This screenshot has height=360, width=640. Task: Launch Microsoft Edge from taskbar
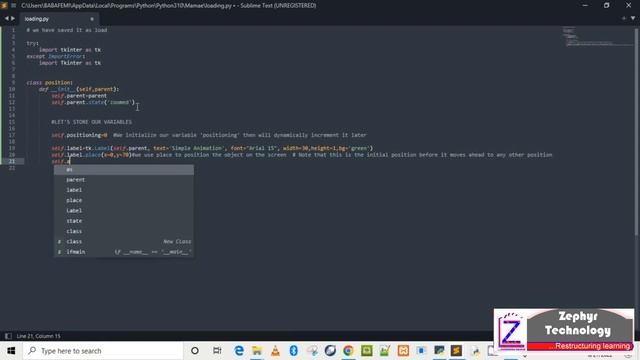[239, 351]
